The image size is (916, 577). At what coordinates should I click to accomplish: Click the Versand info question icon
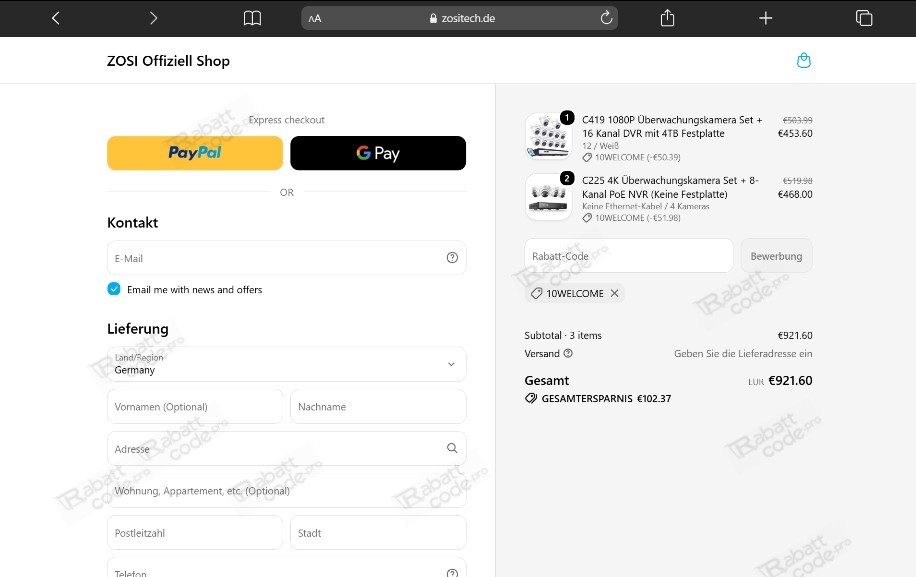click(568, 353)
